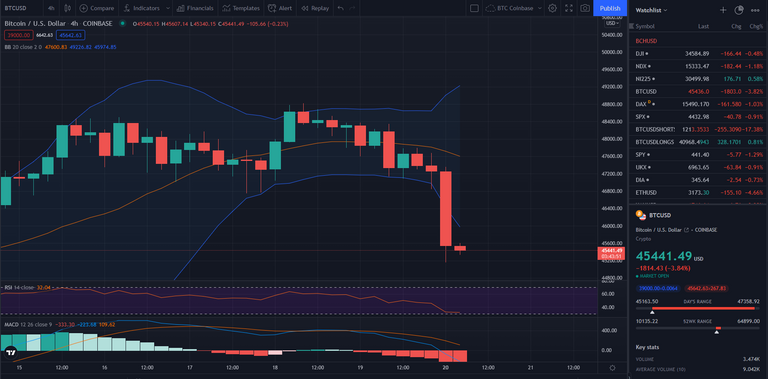Select the layout rectangle icon
The image size is (768, 379).
pos(474,8)
